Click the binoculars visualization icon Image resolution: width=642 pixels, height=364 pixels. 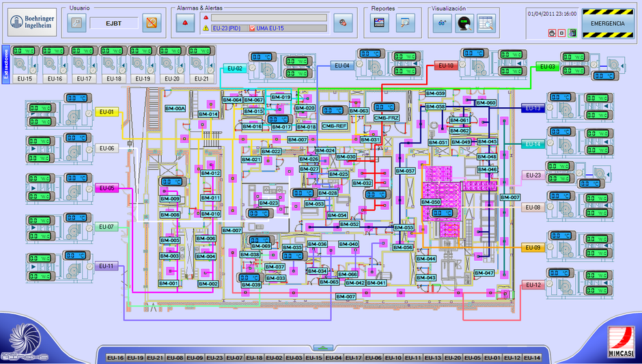(442, 23)
